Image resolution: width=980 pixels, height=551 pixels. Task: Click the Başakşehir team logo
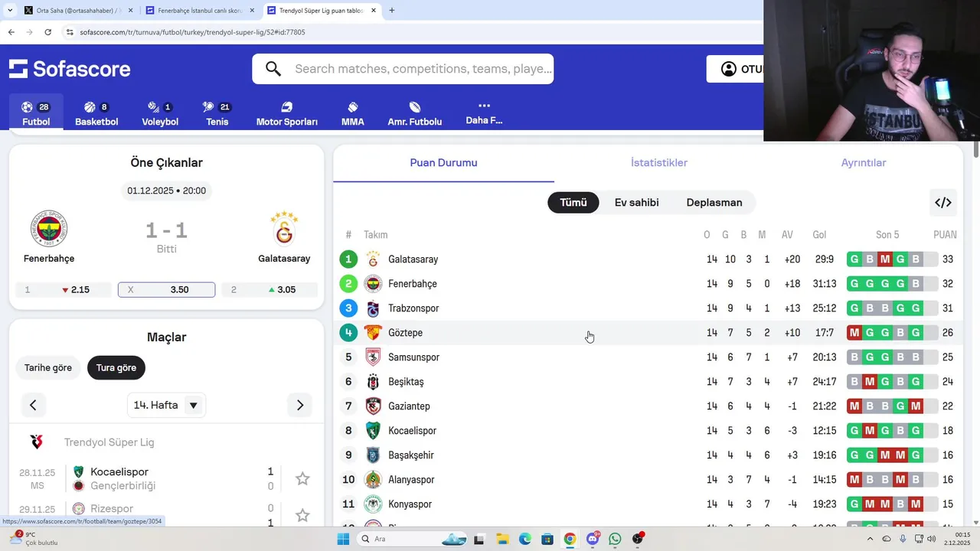[x=373, y=455]
